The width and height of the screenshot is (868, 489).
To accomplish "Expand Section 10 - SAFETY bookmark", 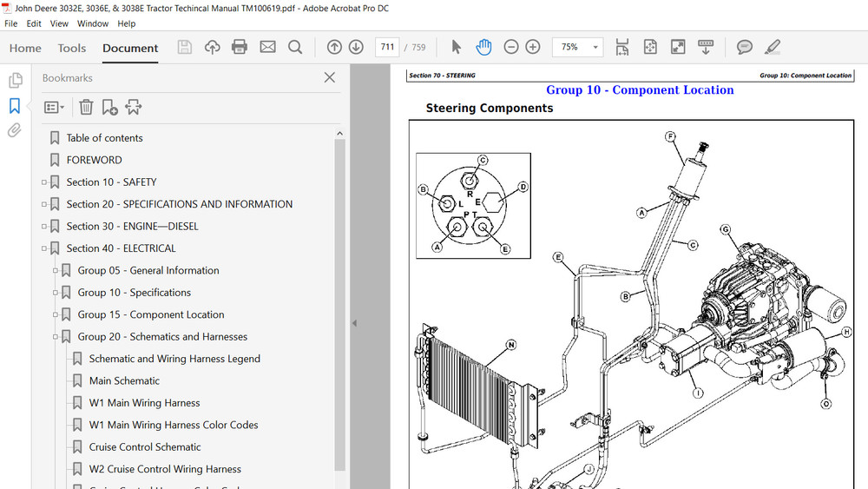I will (x=44, y=182).
